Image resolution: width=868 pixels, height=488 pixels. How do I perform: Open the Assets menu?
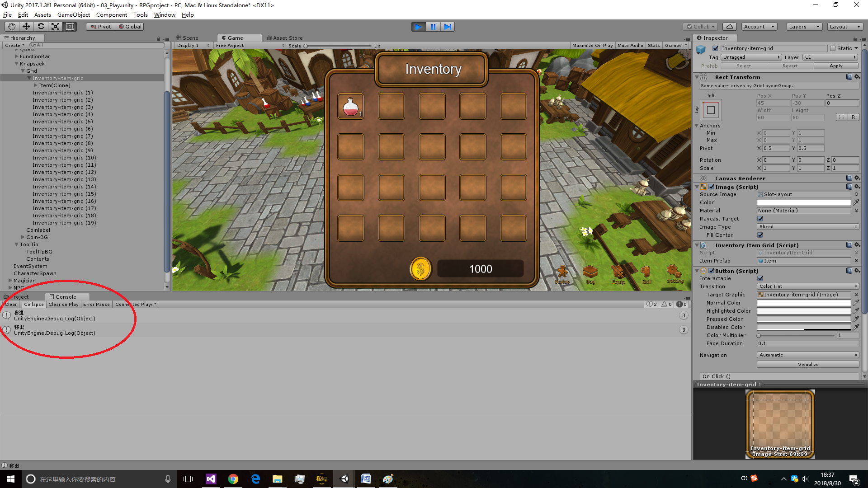(42, 15)
